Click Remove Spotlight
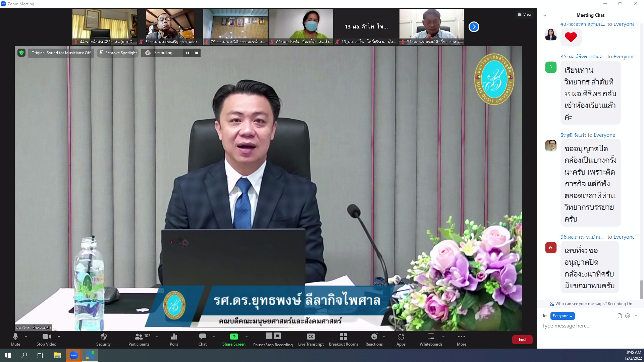The image size is (644, 362). 118,53
